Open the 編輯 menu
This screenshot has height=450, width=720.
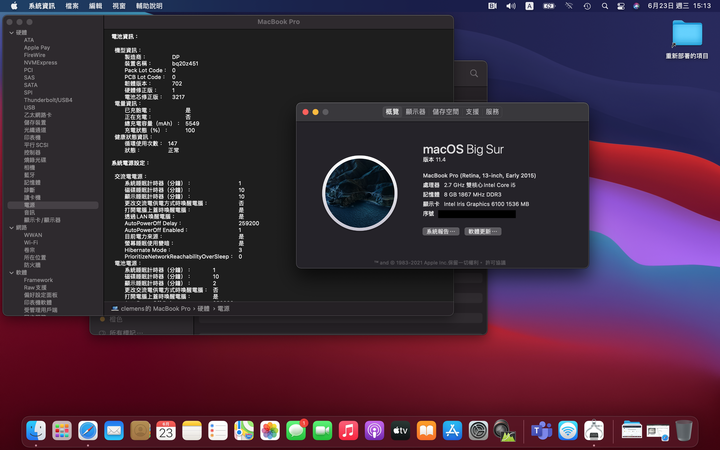point(96,6)
